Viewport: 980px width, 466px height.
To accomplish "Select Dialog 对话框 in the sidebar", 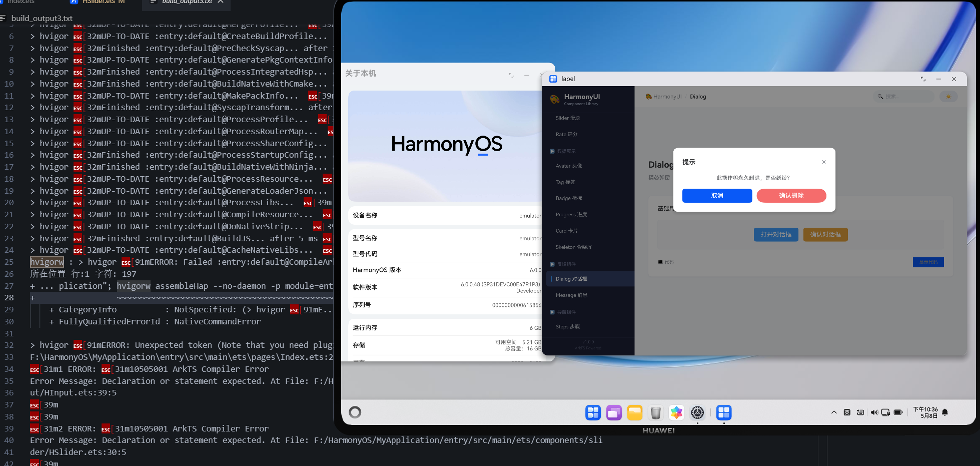I will (590, 279).
